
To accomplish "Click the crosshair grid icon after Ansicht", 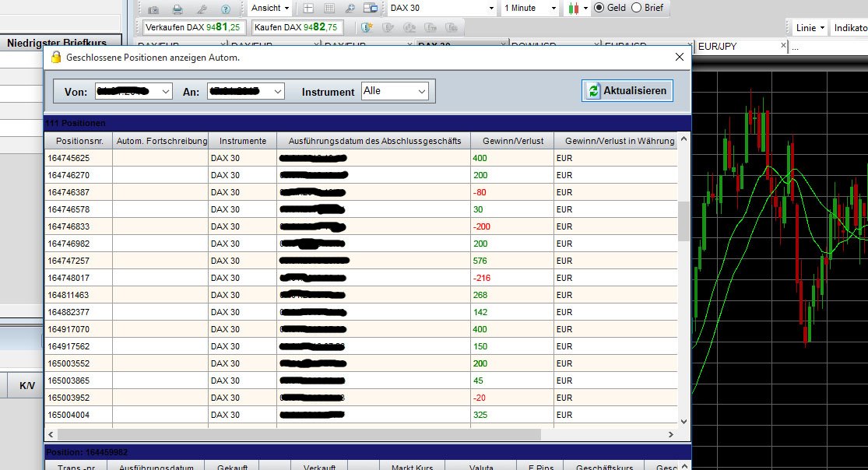I will [307, 9].
